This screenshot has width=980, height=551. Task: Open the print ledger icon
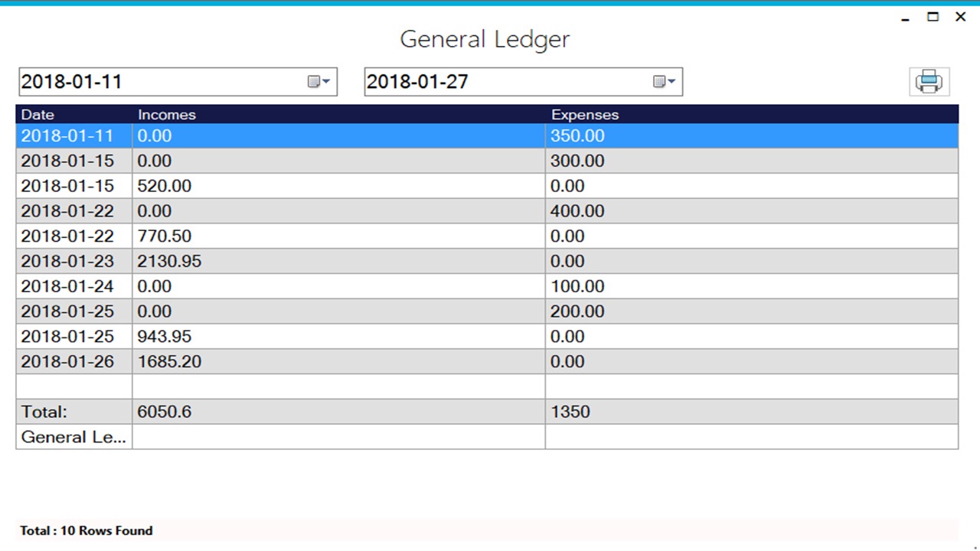pos(929,80)
